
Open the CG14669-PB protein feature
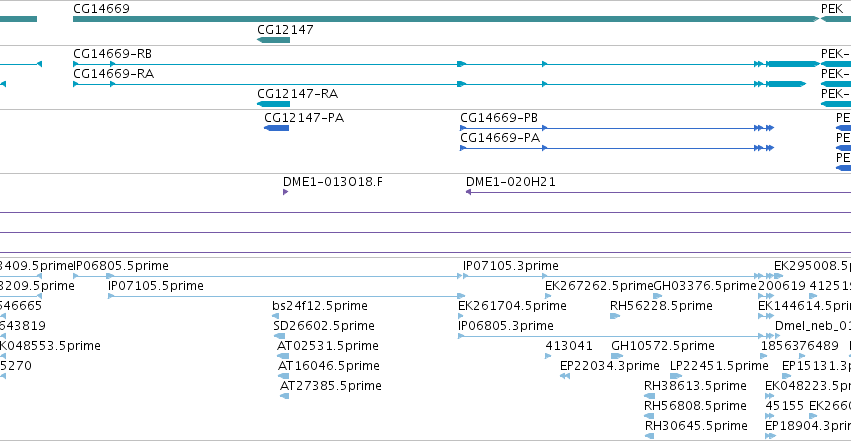coord(617,128)
